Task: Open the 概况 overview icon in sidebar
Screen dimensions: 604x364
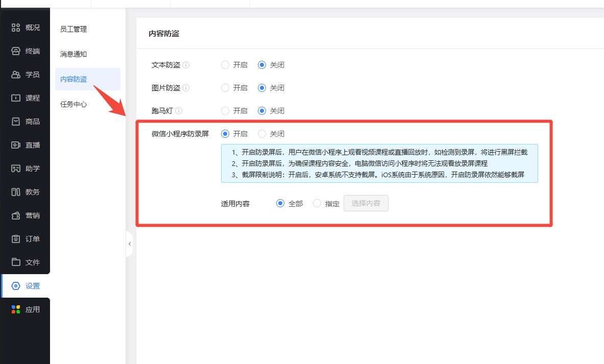Action: coord(16,28)
